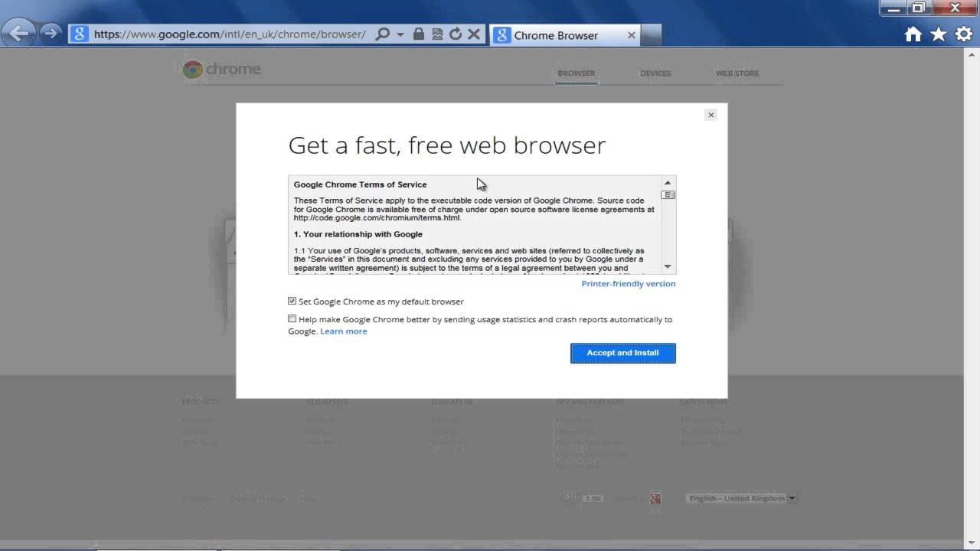The image size is (980, 551).
Task: Select the Chrome Browser tab
Action: click(x=565, y=35)
